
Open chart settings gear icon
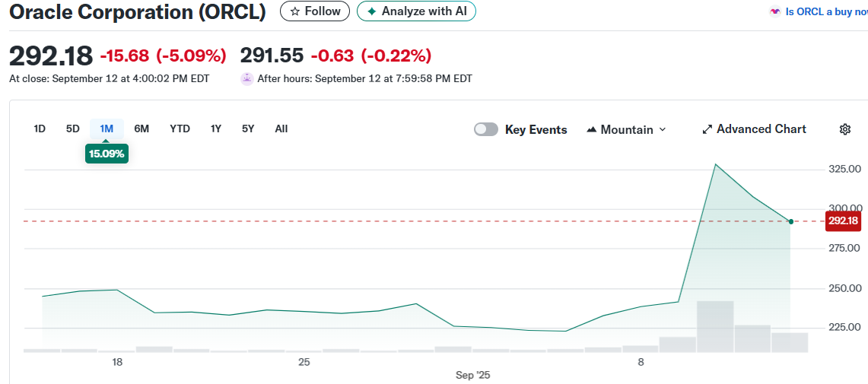click(844, 129)
